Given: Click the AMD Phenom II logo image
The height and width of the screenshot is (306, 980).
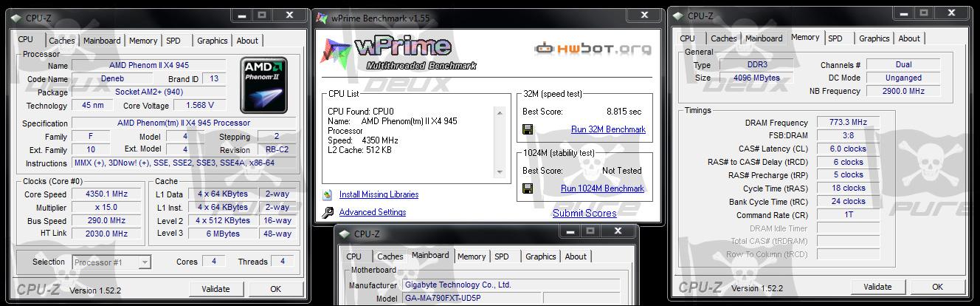Looking at the screenshot, I should point(264,85).
